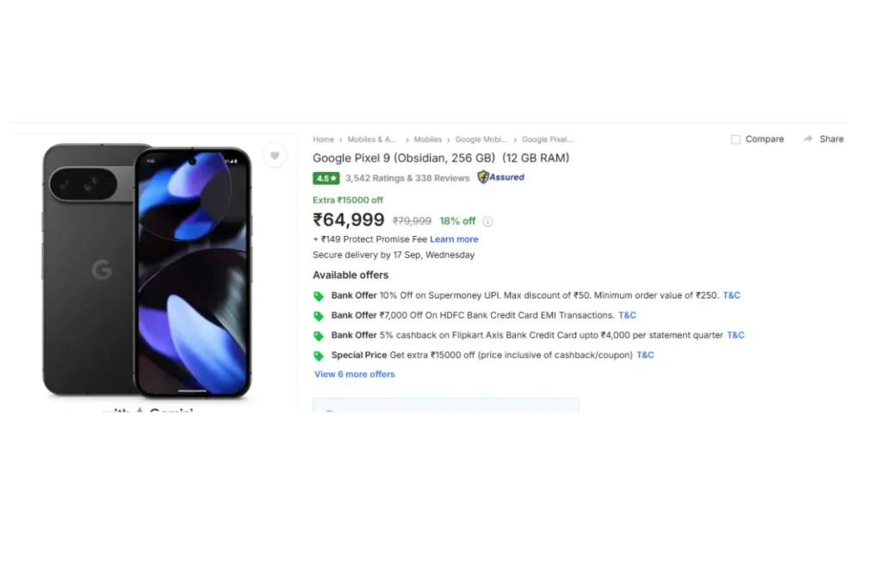Image resolution: width=882 pixels, height=588 pixels.
Task: Open T&C for HDFC EMI offer
Action: tap(627, 315)
